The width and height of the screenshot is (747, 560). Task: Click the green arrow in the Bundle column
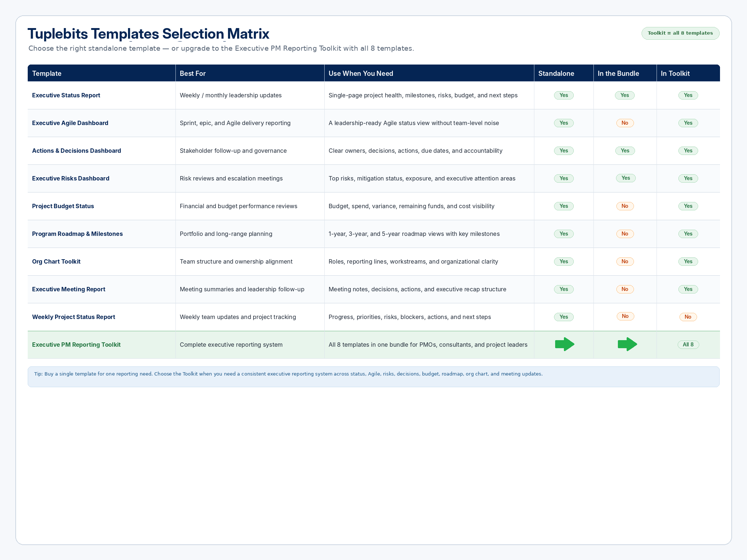point(627,344)
